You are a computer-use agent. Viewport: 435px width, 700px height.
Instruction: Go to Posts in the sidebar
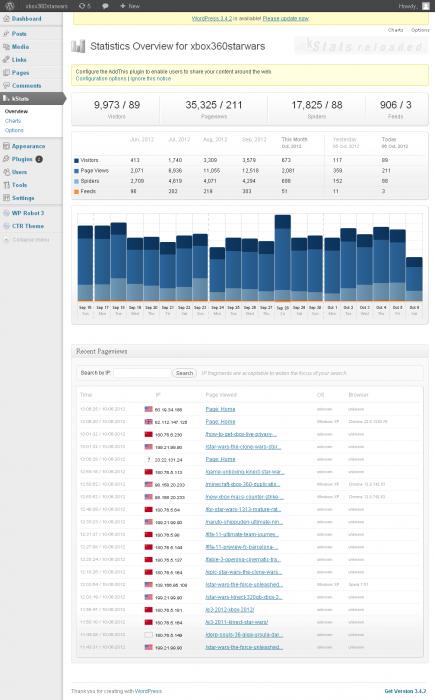click(x=19, y=33)
